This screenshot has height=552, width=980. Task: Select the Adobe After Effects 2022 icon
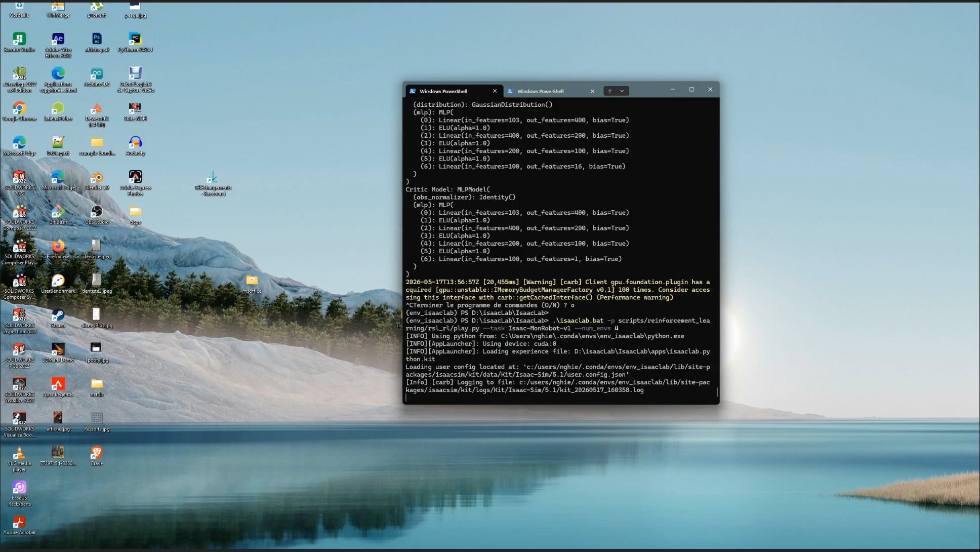[x=58, y=45]
